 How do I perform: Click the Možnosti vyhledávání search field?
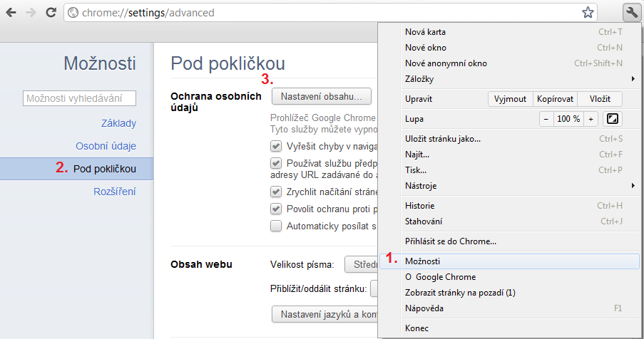click(x=79, y=99)
